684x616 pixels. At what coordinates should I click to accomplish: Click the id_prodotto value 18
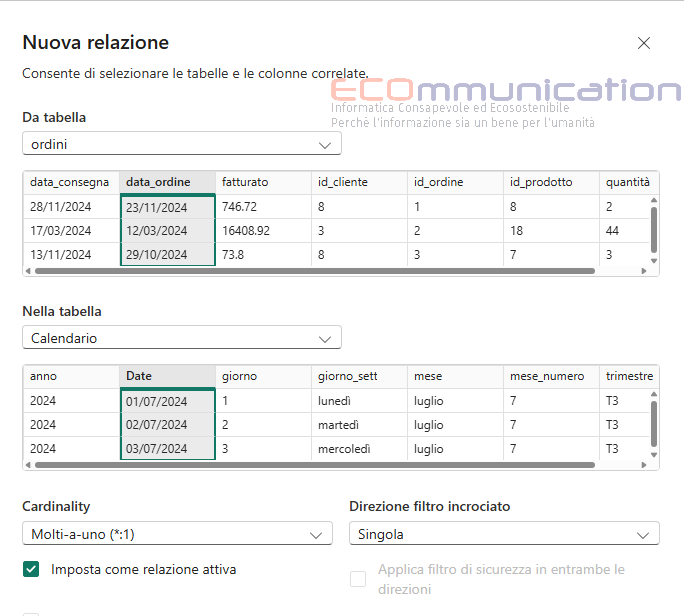(x=551, y=231)
